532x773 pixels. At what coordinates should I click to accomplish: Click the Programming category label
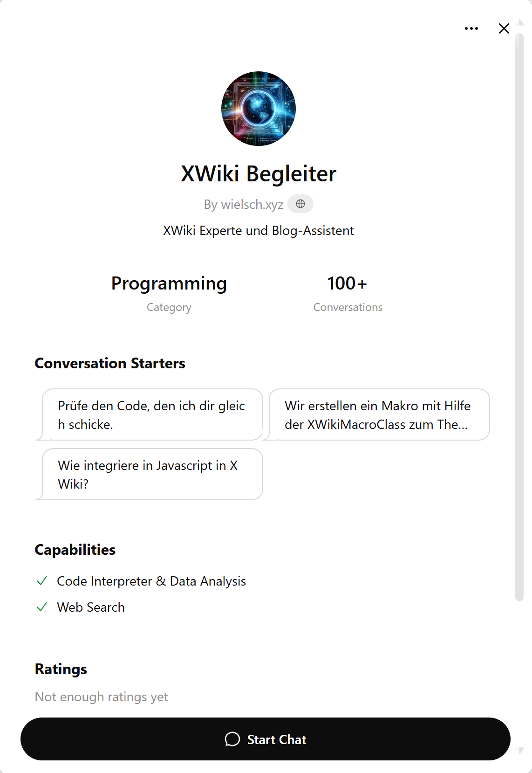click(169, 283)
